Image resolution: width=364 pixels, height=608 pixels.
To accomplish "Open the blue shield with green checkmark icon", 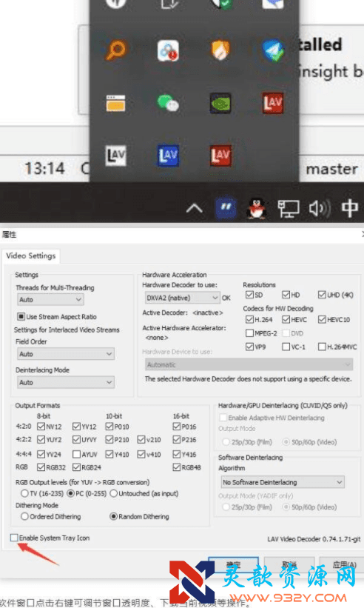I will pos(273,50).
